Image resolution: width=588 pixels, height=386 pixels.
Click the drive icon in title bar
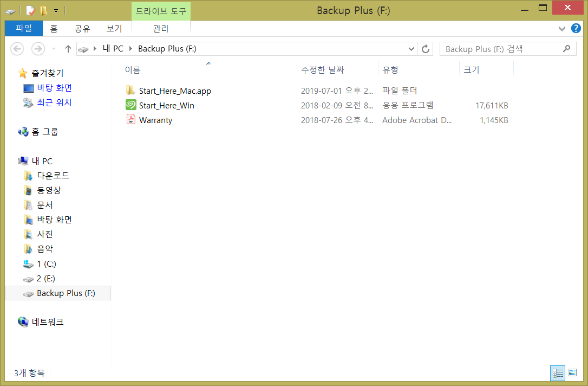(10, 11)
